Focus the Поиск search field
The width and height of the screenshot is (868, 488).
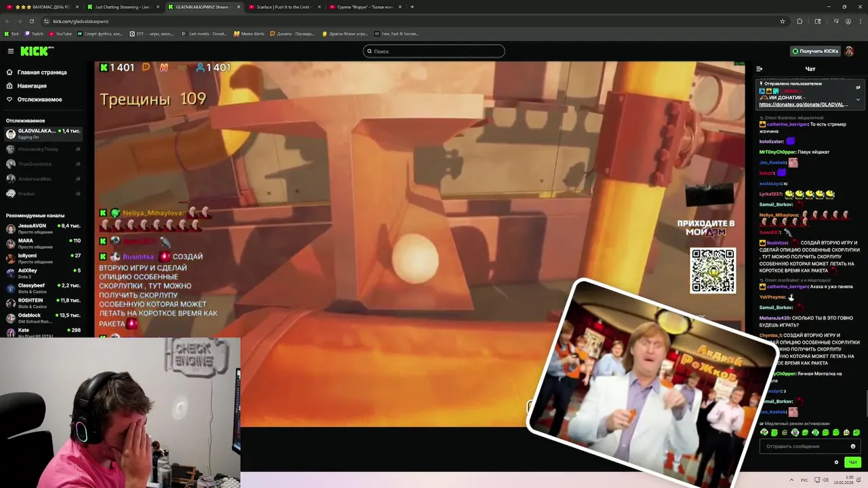coord(434,51)
